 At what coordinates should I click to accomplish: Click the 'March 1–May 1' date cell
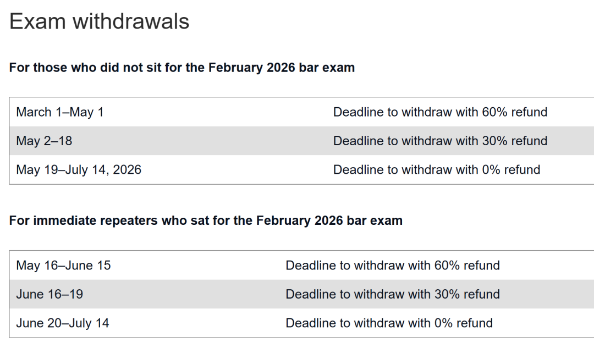click(x=60, y=112)
